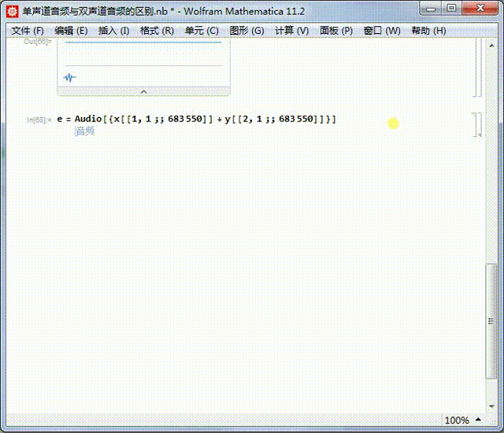Open the 单元 (C) menu
Image resolution: width=504 pixels, height=433 pixels.
point(202,31)
